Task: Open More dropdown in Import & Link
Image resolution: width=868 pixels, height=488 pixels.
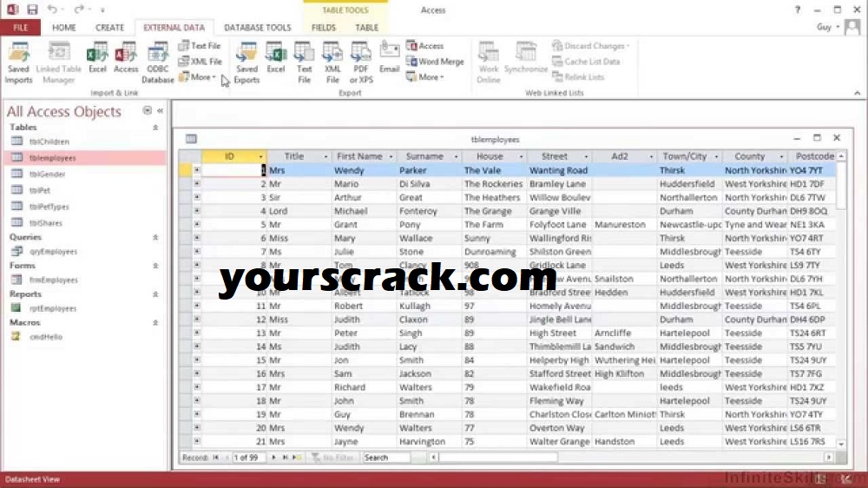Action: pyautogui.click(x=198, y=77)
